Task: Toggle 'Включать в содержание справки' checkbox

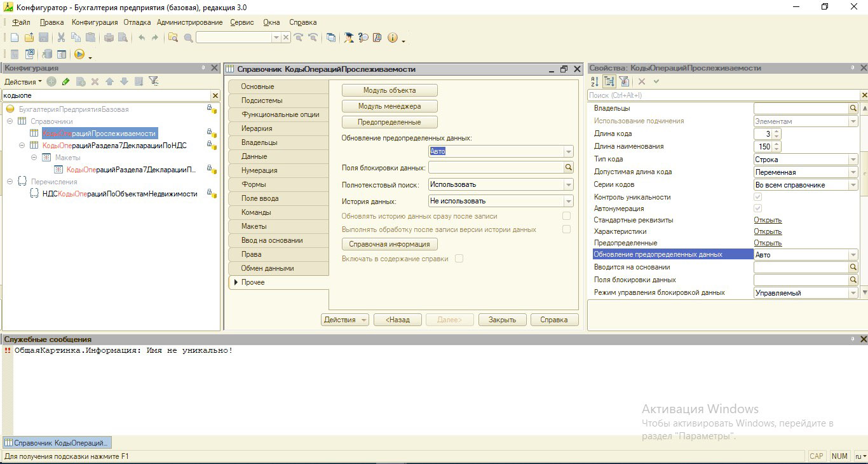Action: (459, 259)
